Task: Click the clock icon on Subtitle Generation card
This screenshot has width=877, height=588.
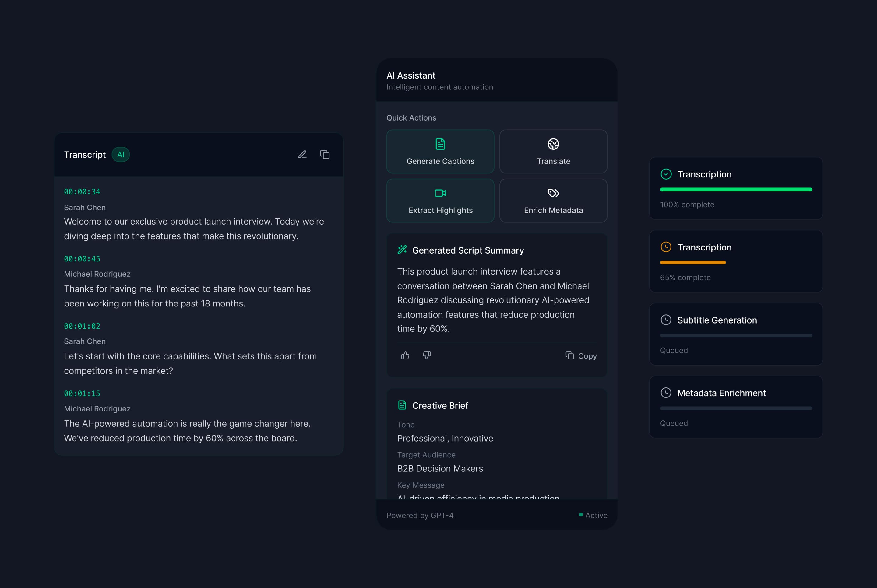Action: pyautogui.click(x=666, y=320)
